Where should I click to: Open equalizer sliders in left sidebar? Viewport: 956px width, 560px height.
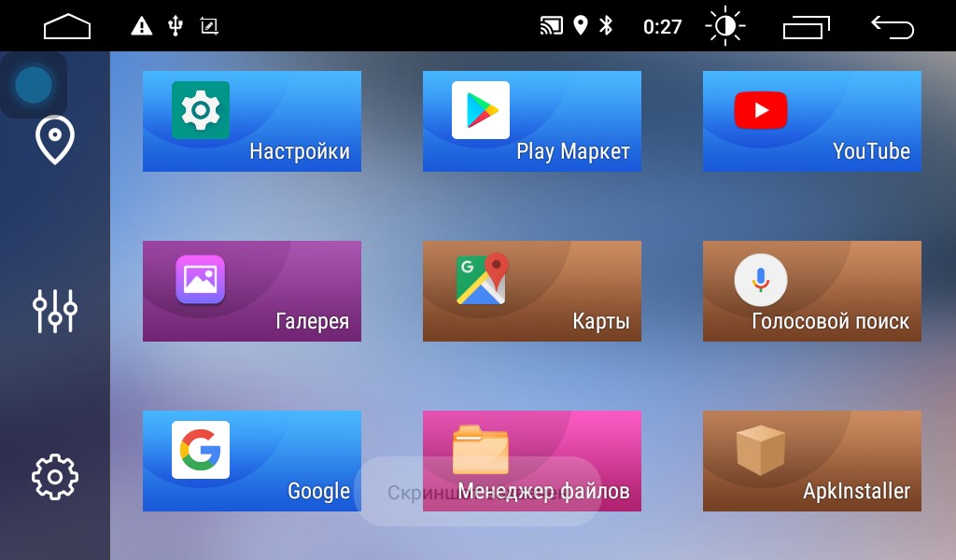[x=55, y=311]
